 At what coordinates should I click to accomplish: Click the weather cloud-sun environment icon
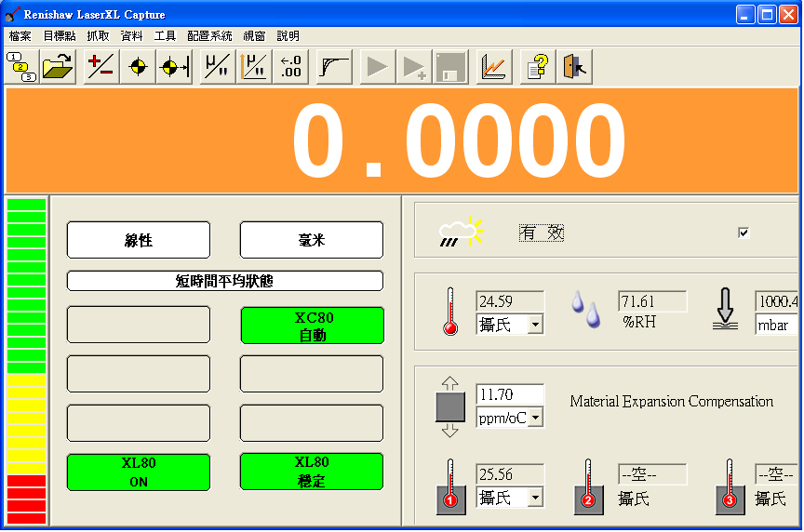click(x=462, y=233)
